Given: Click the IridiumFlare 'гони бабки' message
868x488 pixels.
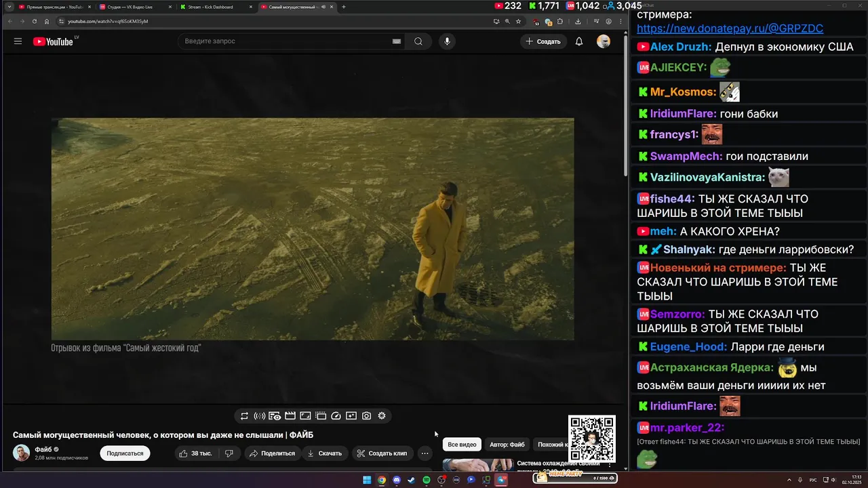Looking at the screenshot, I should (749, 114).
